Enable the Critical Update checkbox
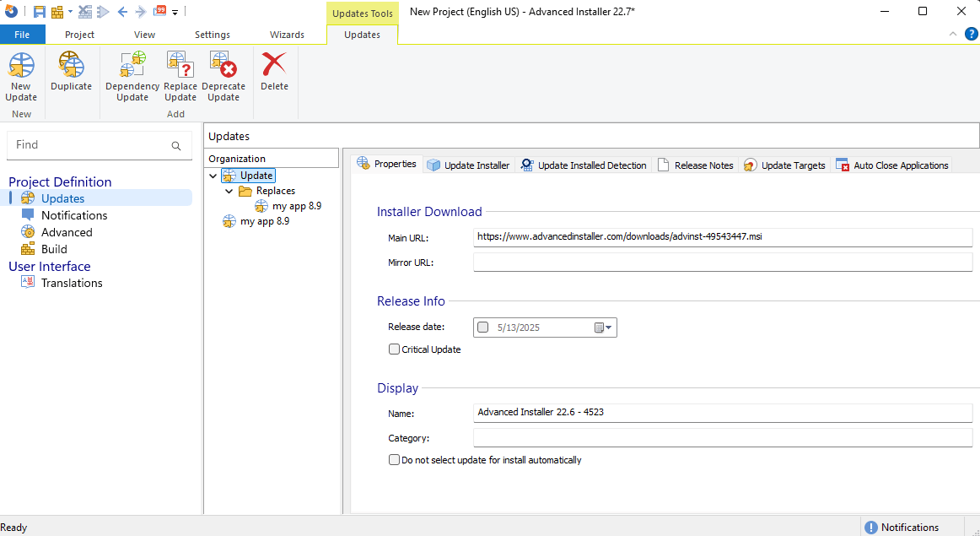 point(394,349)
